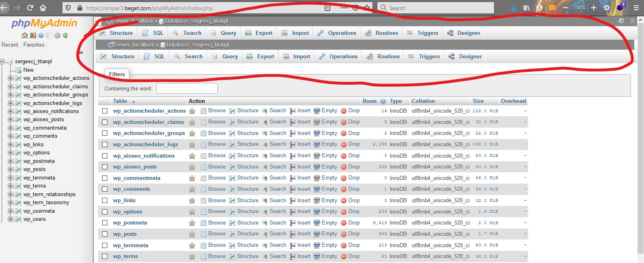The height and width of the screenshot is (263, 644).
Task: Check the wp_terms table checkbox
Action: (105, 256)
